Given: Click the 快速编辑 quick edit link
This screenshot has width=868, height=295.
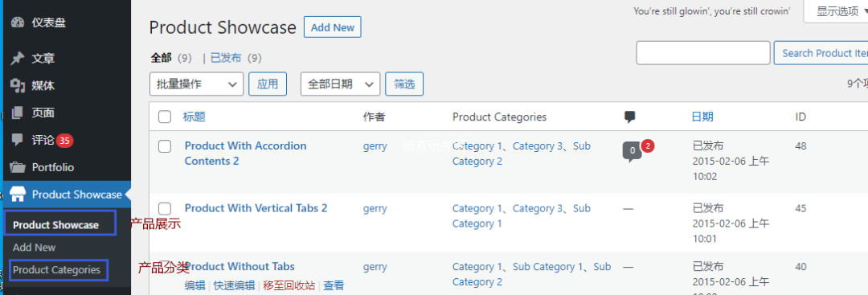Looking at the screenshot, I should (234, 285).
